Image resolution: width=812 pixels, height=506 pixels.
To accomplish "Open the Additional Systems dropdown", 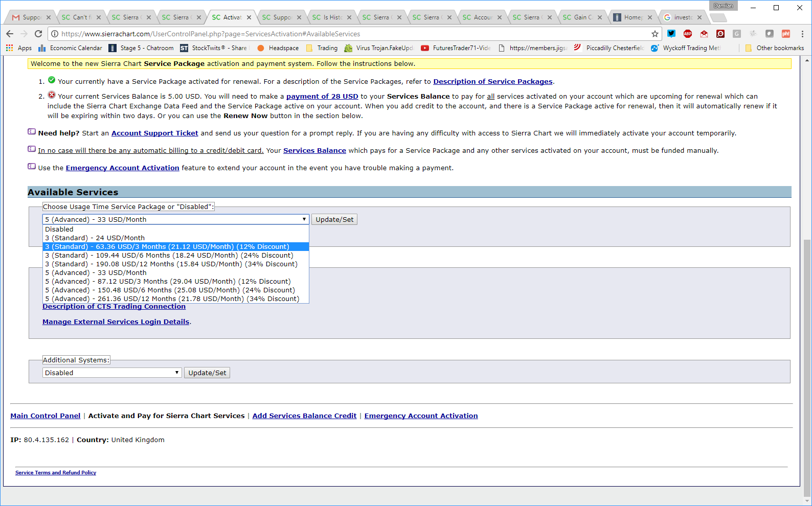I will pyautogui.click(x=112, y=373).
